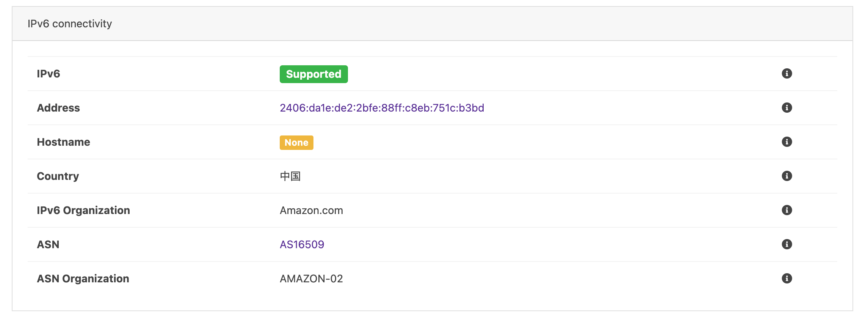Click the Country row label
868x318 pixels.
click(x=58, y=176)
